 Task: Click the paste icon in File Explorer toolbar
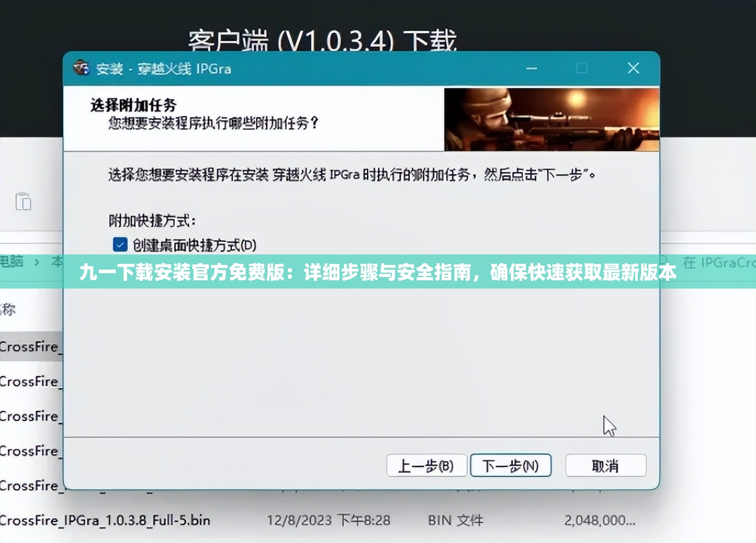(x=23, y=202)
